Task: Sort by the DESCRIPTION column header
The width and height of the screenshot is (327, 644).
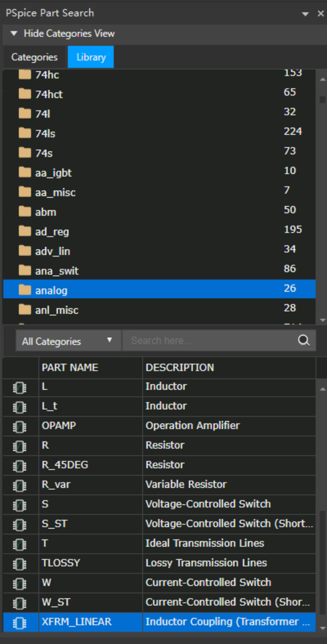Action: coord(229,368)
